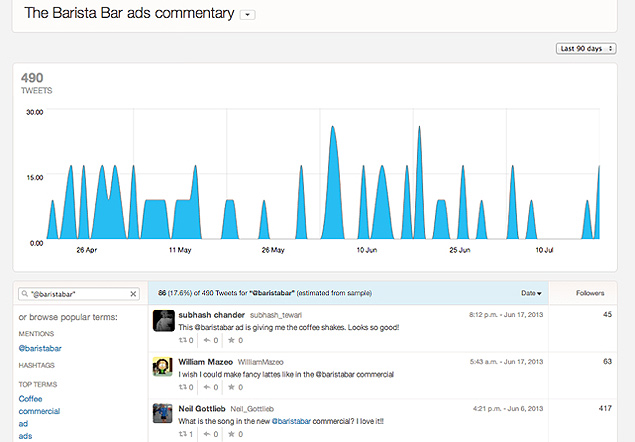The image size is (635, 442).
Task: Retweet William Mazeo's tweet
Action: (x=186, y=387)
